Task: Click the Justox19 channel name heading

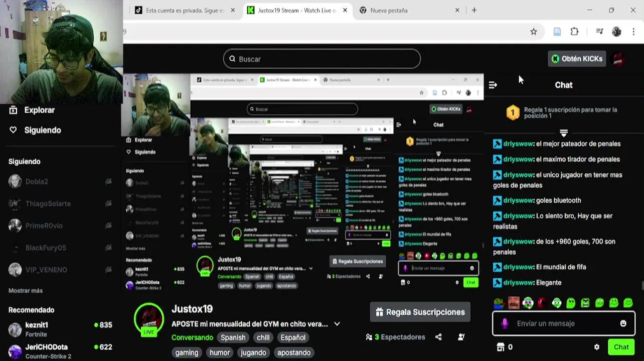Action: tap(192, 309)
